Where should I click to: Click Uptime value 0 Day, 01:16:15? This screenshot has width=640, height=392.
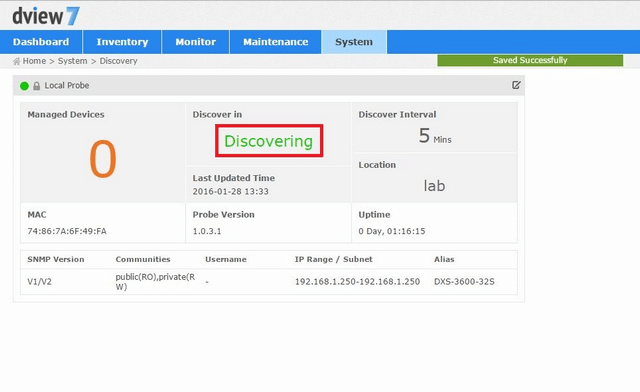[392, 231]
